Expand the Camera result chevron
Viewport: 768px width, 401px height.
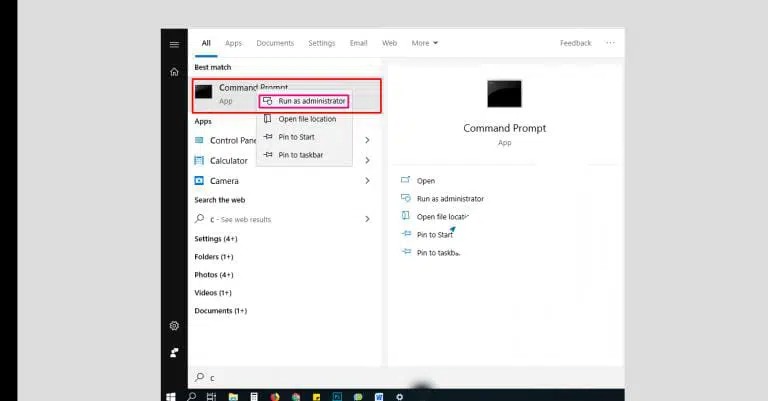(x=367, y=181)
